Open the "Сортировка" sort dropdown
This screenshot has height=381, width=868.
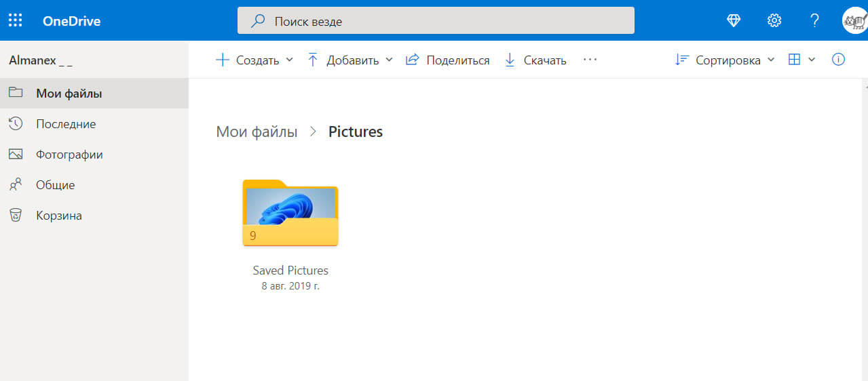tap(725, 60)
